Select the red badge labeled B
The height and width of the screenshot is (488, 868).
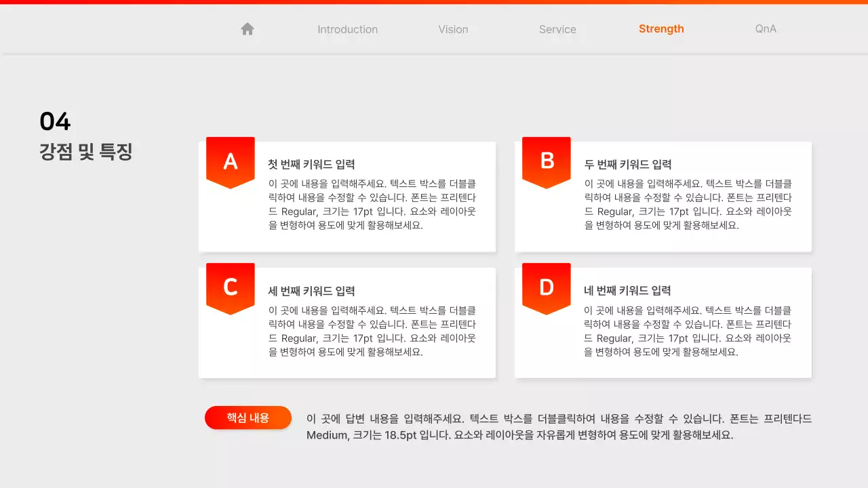point(546,160)
